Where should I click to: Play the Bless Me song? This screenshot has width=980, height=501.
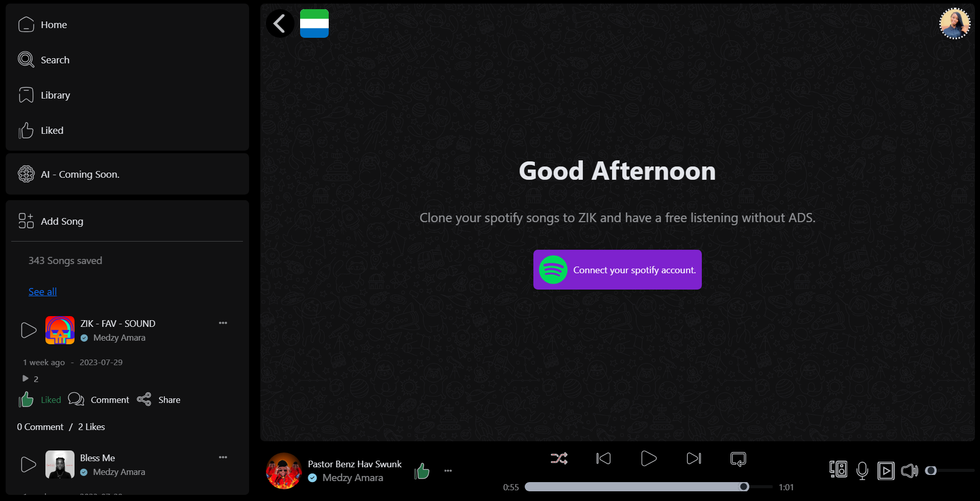[28, 464]
